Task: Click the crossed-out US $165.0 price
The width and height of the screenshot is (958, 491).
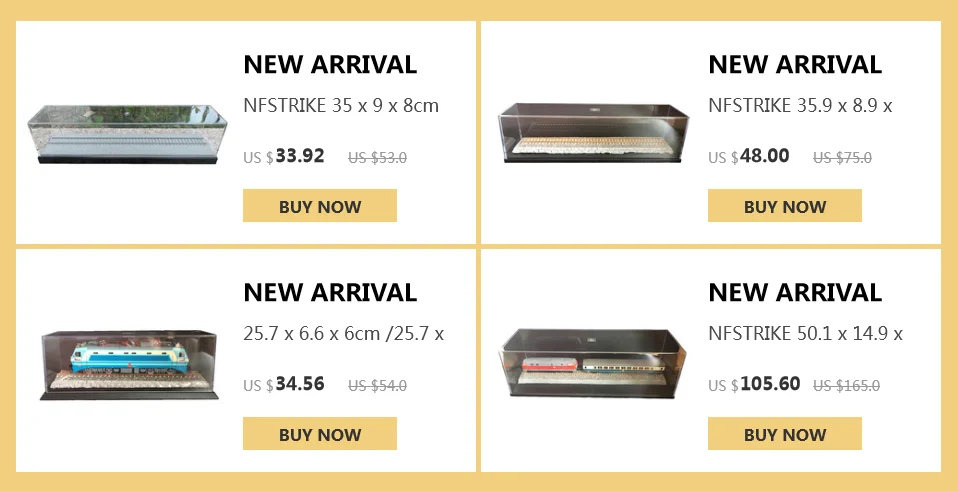Action: tap(846, 386)
